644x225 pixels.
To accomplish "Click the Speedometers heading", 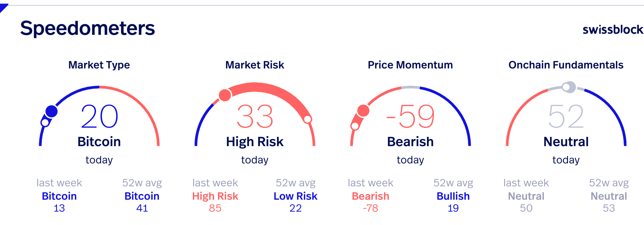I will [88, 28].
